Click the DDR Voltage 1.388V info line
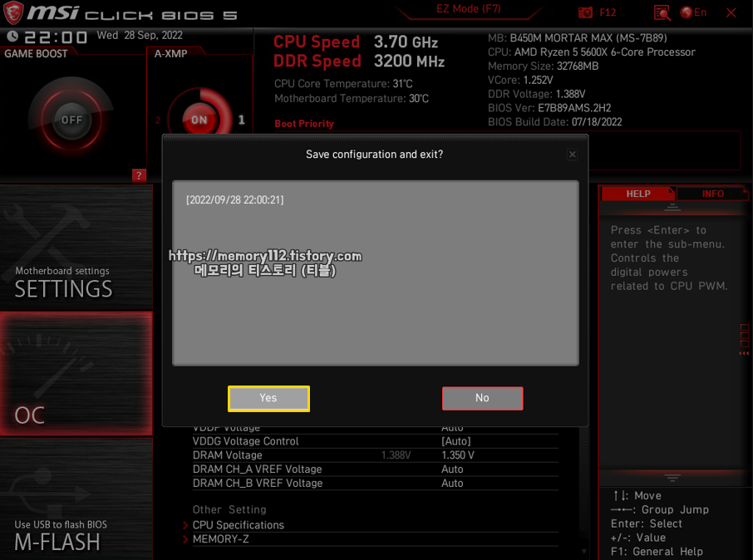The width and height of the screenshot is (753, 560). click(536, 94)
